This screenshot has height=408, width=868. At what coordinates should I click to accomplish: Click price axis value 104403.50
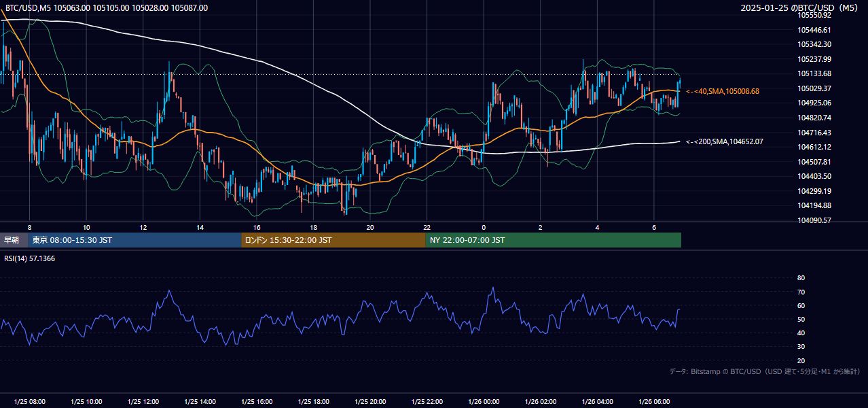[x=814, y=176]
